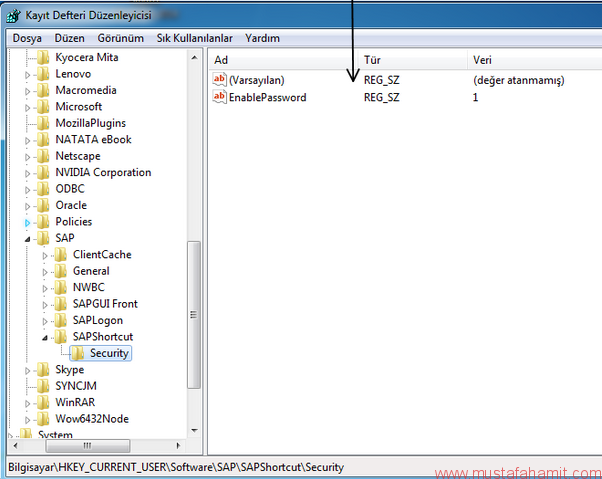Open the Sık Kullanılanlar menu
The image size is (602, 479).
[195, 38]
